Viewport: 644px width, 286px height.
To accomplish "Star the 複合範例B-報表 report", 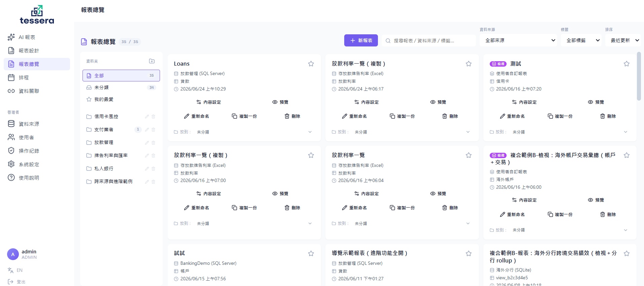I will [626, 253].
